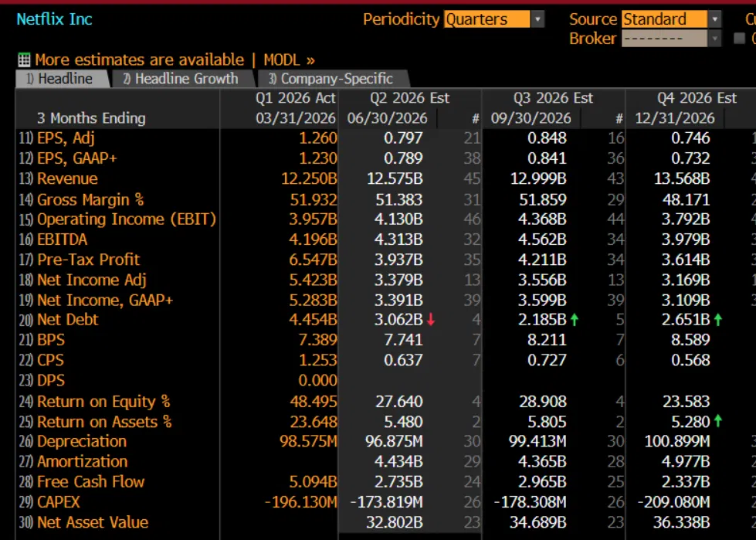Viewport: 756px width, 540px height.
Task: Switch to the Headline tab
Action: pos(62,79)
